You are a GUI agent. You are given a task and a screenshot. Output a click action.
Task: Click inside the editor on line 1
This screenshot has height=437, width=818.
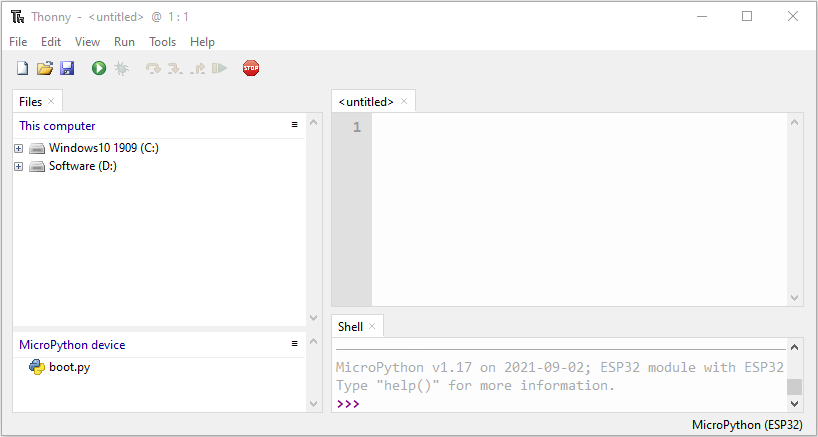[579, 127]
